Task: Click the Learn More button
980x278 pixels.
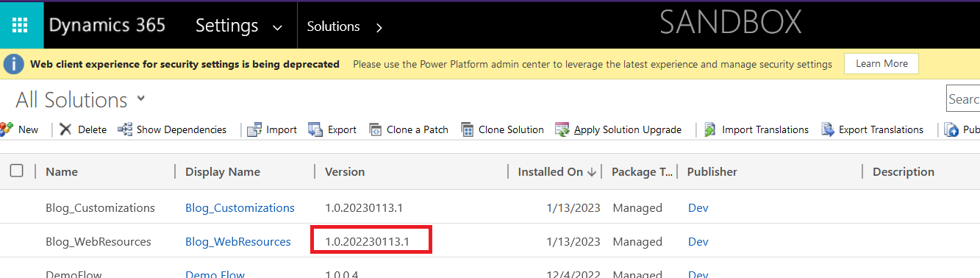Action: pyautogui.click(x=881, y=64)
